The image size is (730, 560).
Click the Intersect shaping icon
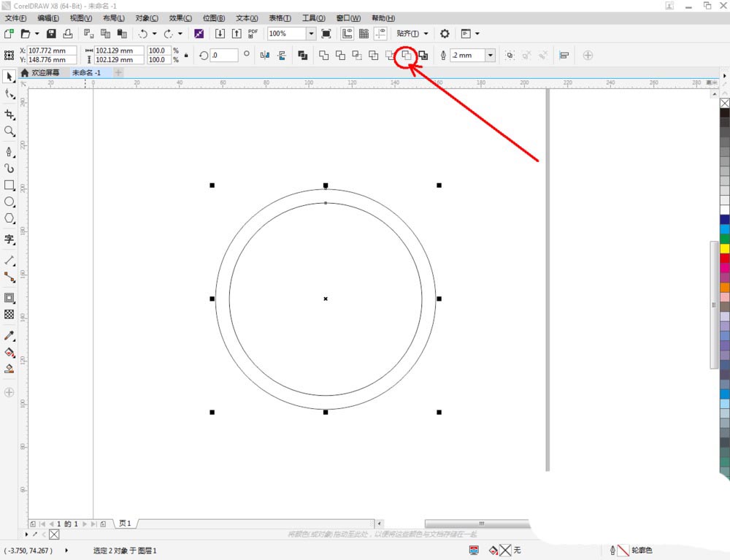click(x=357, y=55)
